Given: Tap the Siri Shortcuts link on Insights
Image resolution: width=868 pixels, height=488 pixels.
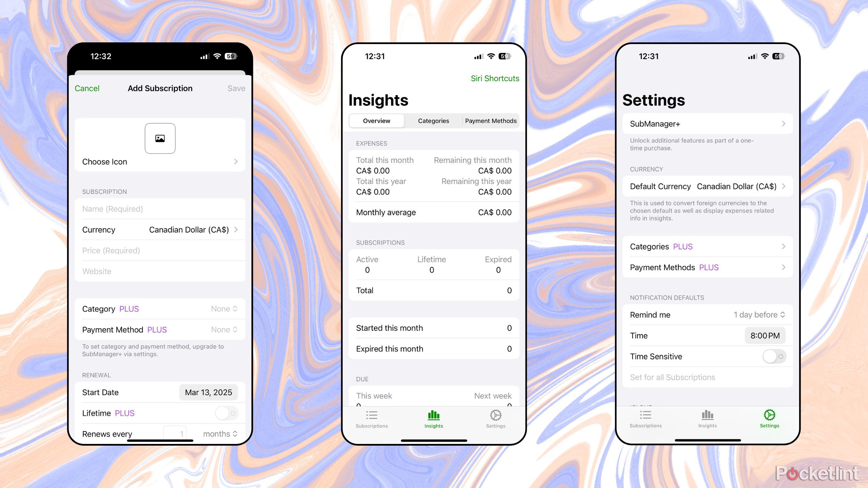Looking at the screenshot, I should 494,78.
